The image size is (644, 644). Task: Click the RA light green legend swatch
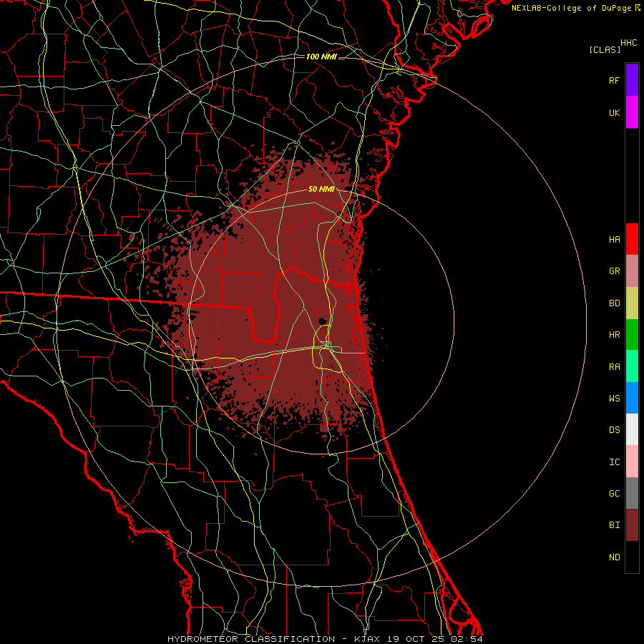click(632, 366)
